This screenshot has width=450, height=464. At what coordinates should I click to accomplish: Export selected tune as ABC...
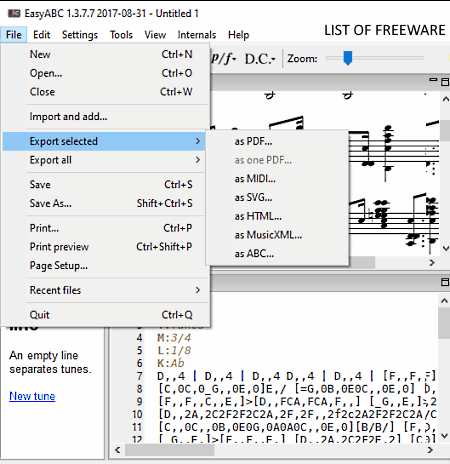(277, 254)
